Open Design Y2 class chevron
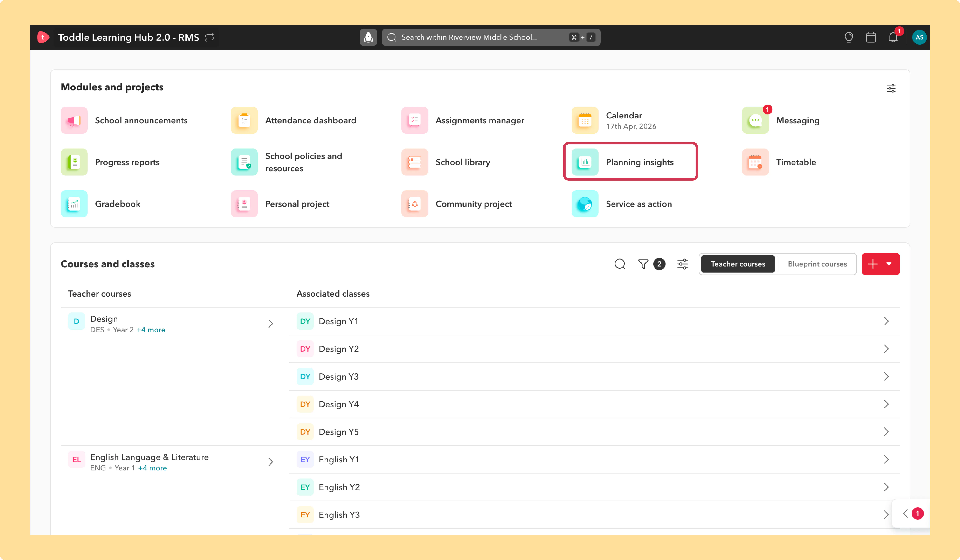The image size is (960, 560). point(886,349)
